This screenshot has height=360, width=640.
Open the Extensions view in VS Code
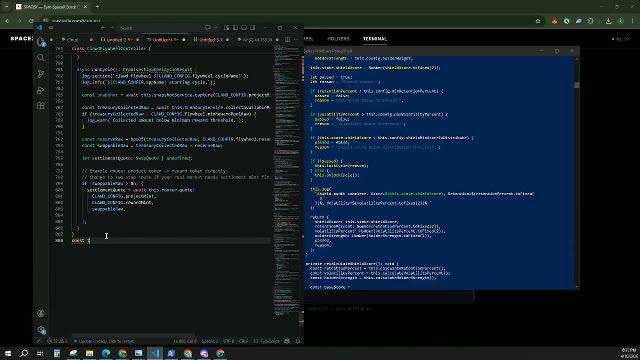tap(41, 106)
